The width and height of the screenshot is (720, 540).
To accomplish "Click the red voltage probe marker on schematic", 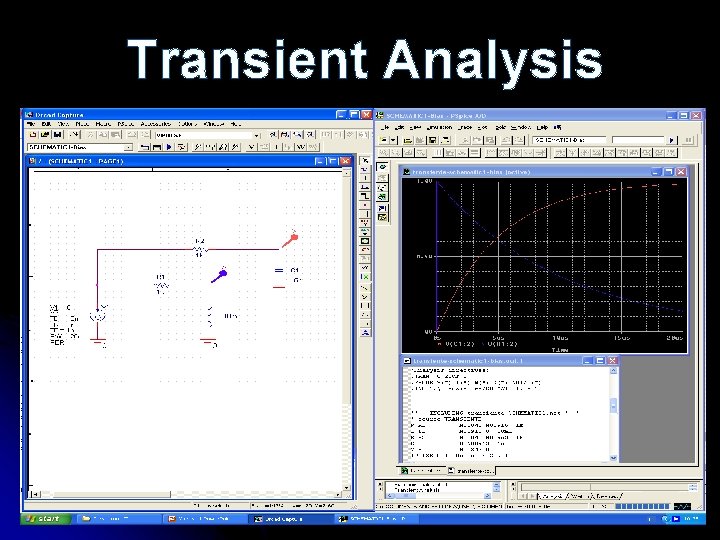I will (x=290, y=239).
